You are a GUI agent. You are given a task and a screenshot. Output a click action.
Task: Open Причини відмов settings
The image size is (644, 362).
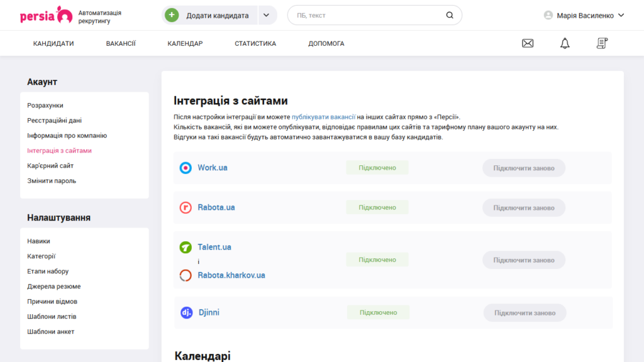tap(52, 302)
